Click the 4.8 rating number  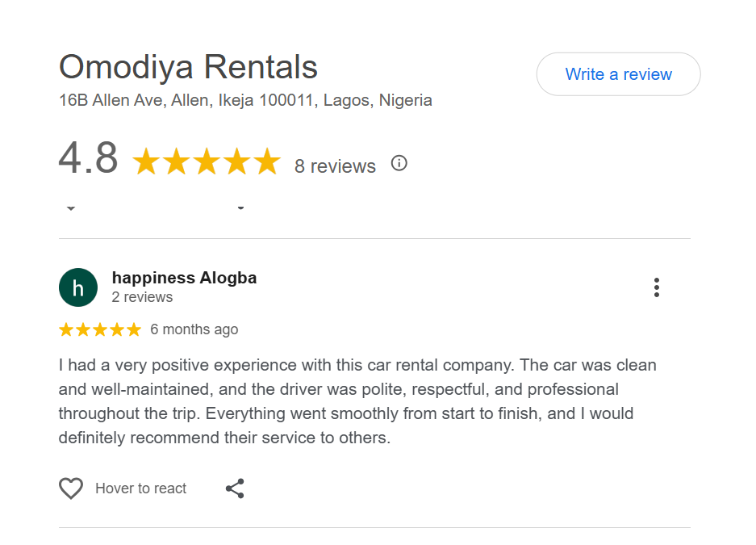(87, 159)
